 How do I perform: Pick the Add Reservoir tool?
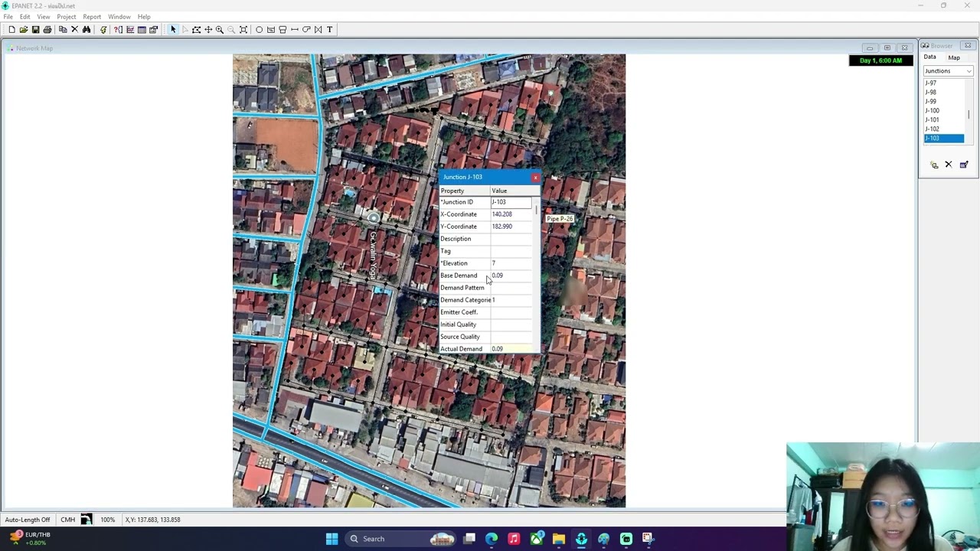pyautogui.click(x=271, y=30)
